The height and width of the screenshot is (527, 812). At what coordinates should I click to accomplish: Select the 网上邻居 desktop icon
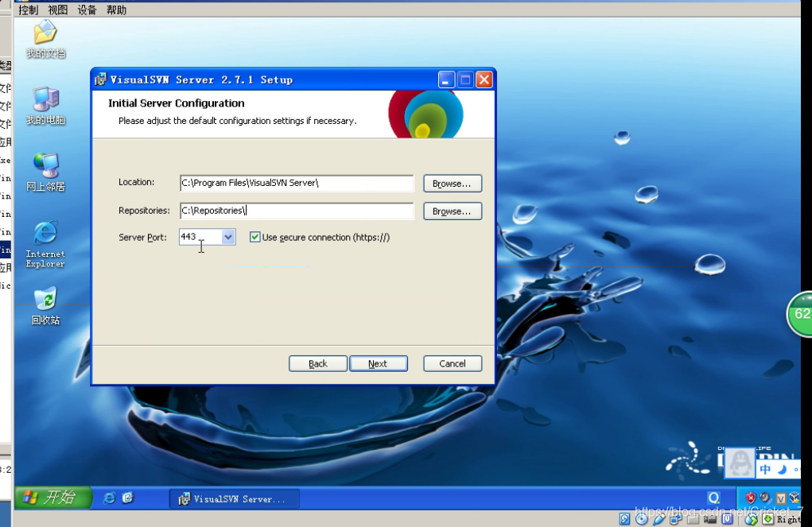click(45, 172)
